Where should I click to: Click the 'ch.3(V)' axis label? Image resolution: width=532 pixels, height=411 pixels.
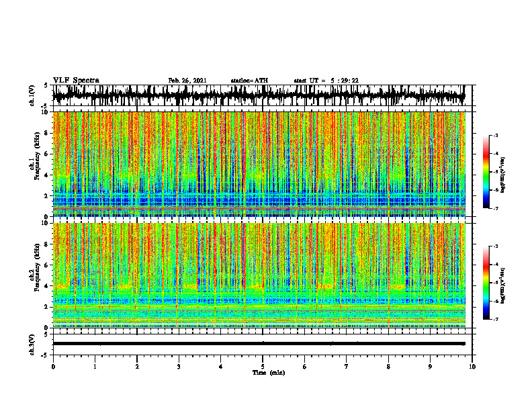click(32, 345)
